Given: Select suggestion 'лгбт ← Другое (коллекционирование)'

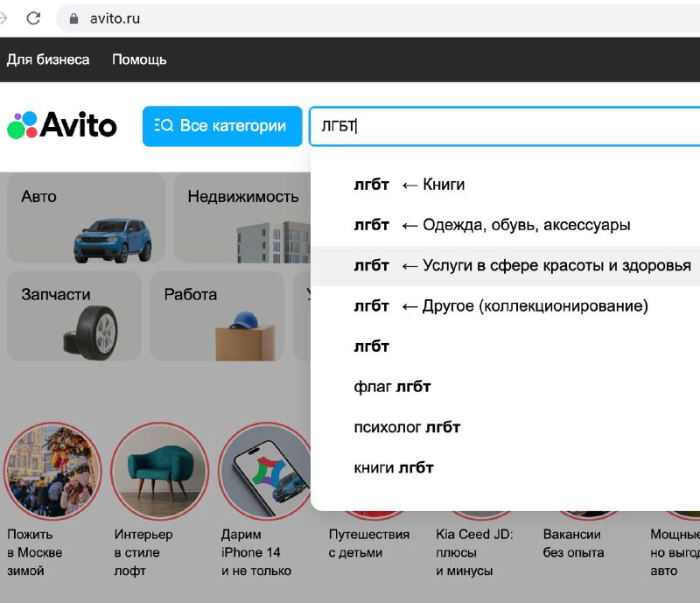Looking at the screenshot, I should click(x=505, y=306).
